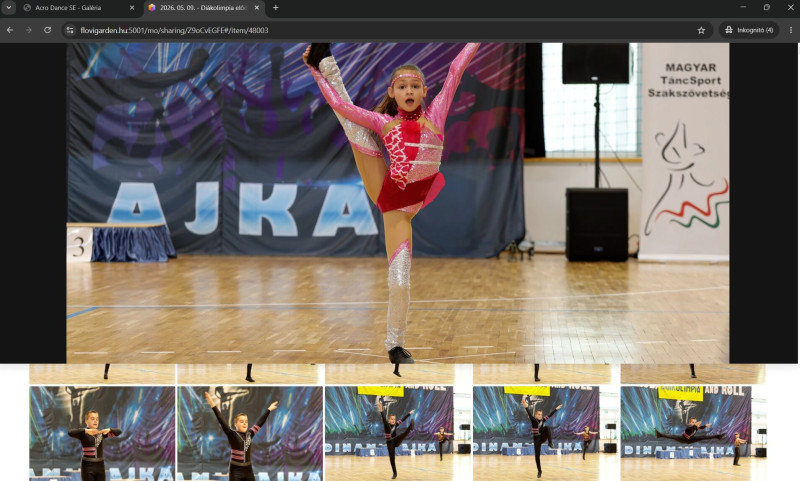Open thumbnail of boy with raised arms
The width and height of the screenshot is (800, 481).
pyautogui.click(x=250, y=434)
